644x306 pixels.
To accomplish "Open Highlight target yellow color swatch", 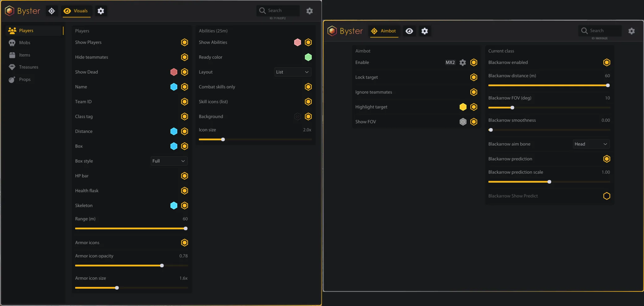I will tap(463, 107).
